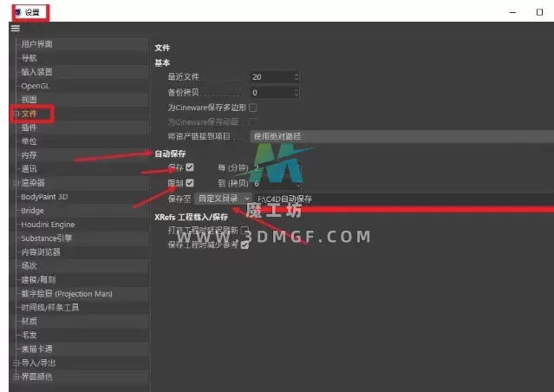Click the 到 (拷贝) value field

pyautogui.click(x=274, y=184)
